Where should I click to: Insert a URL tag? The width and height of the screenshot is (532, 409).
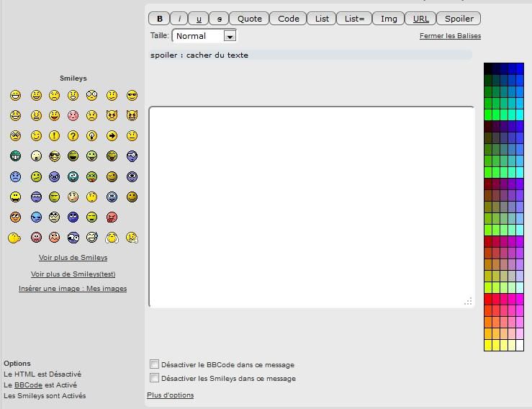pos(420,19)
